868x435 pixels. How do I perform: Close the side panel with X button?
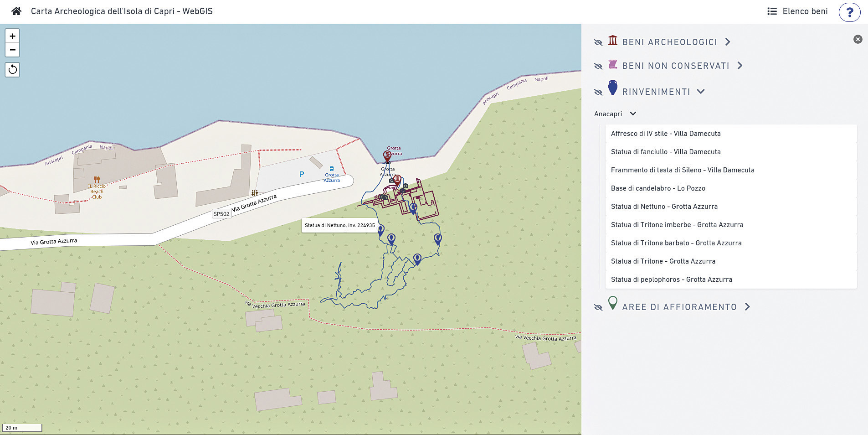coord(858,39)
